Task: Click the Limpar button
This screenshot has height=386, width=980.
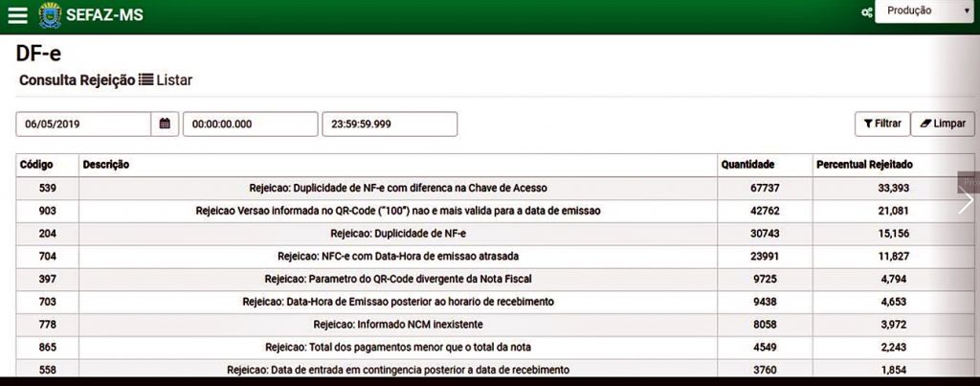Action: click(x=943, y=124)
